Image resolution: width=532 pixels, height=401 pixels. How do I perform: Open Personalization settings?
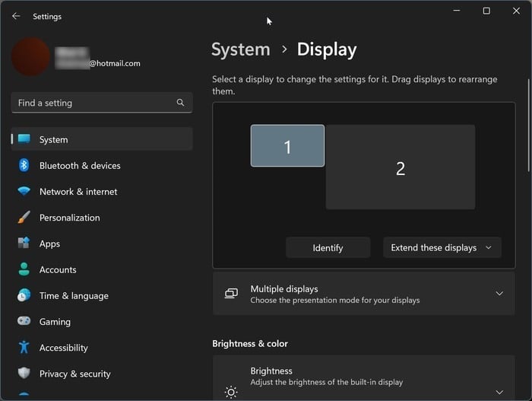tap(102, 218)
